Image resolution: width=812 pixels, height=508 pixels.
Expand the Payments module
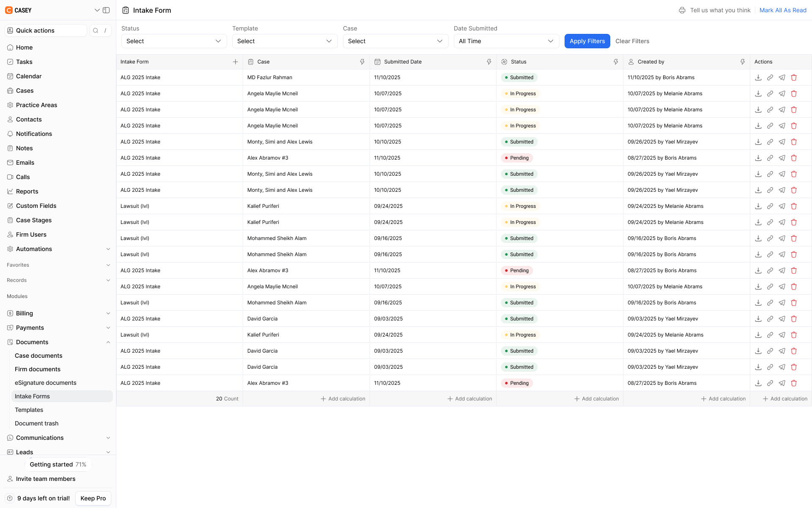pos(108,328)
